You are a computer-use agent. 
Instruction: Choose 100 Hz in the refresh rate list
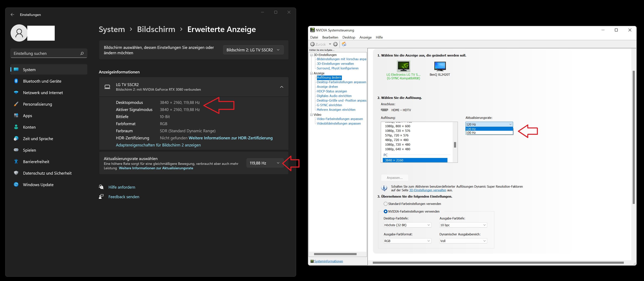pyautogui.click(x=489, y=133)
